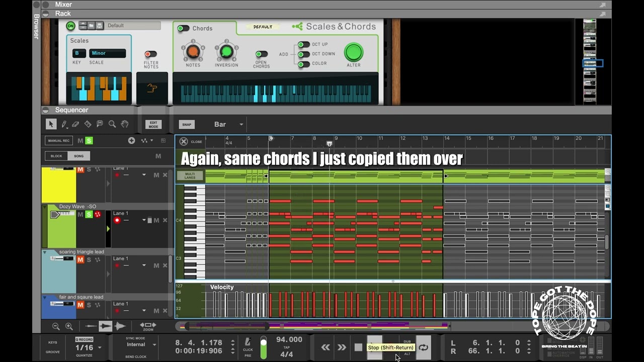Image resolution: width=644 pixels, height=362 pixels.
Task: Click the add track plus icon
Action: pyautogui.click(x=131, y=141)
